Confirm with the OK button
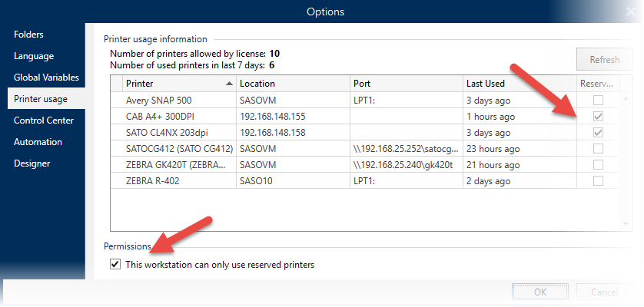The height and width of the screenshot is (307, 644). [x=540, y=292]
